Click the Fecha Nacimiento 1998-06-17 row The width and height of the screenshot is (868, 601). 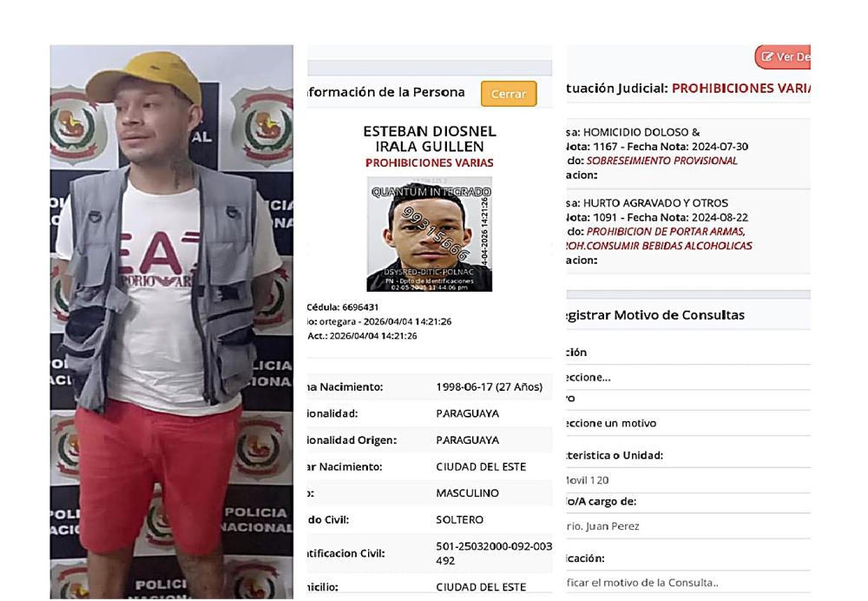[x=430, y=386]
